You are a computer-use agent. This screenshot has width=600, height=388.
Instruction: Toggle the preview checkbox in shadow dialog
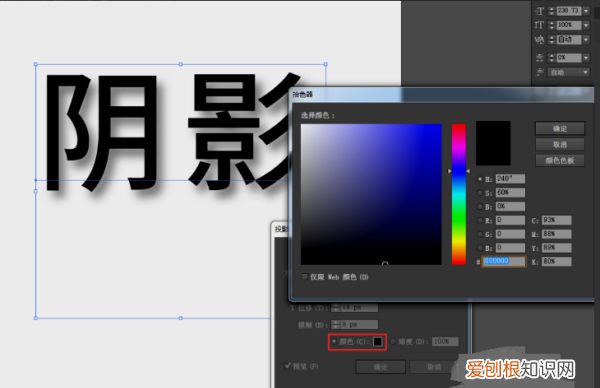288,366
